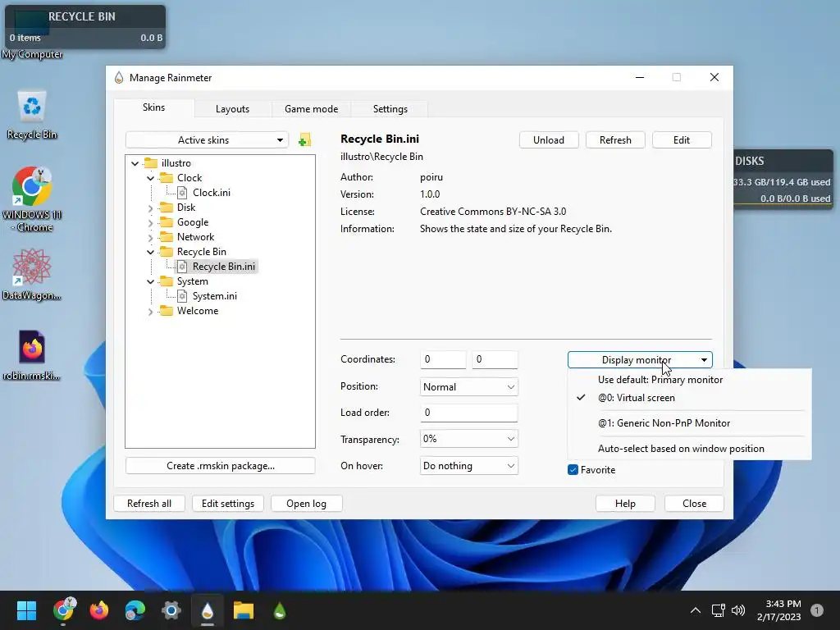Open the Active skins dropdown
The height and width of the screenshot is (630, 840).
[207, 139]
